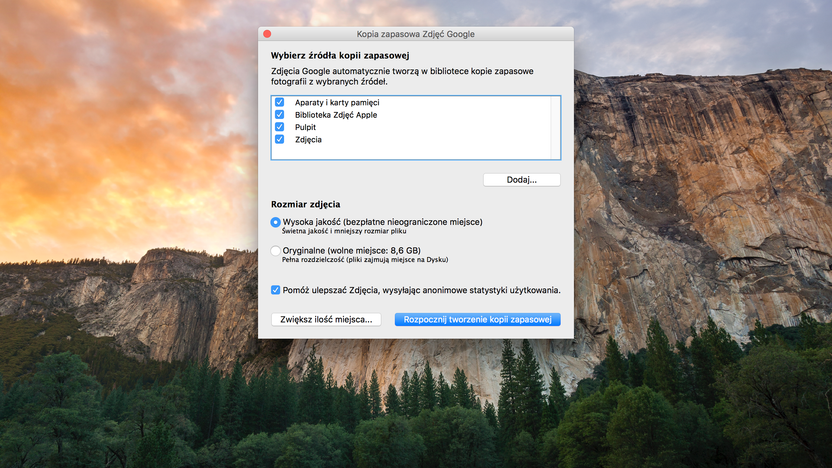The width and height of the screenshot is (832, 468).
Task: Click the Wybierz źródła kopii zapasowej heading
Action: pos(340,56)
